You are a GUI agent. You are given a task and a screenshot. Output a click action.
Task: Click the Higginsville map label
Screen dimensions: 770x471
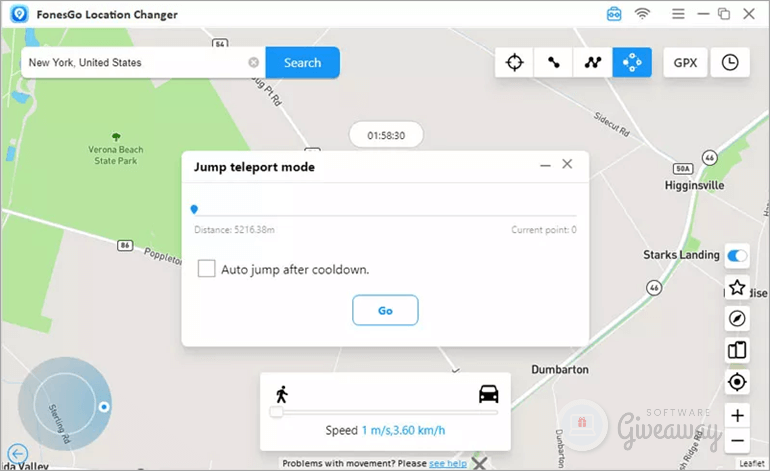pyautogui.click(x=694, y=185)
